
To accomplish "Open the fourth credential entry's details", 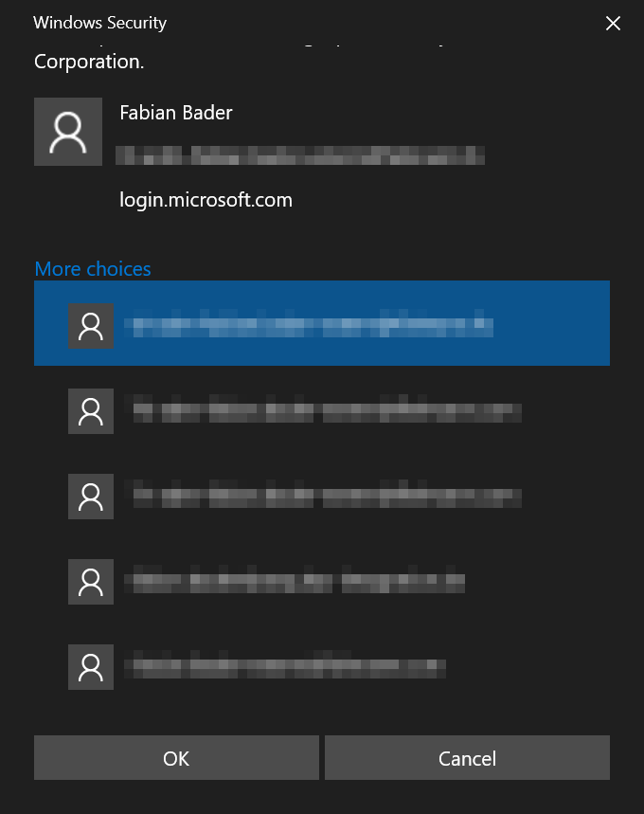I will tap(322, 581).
